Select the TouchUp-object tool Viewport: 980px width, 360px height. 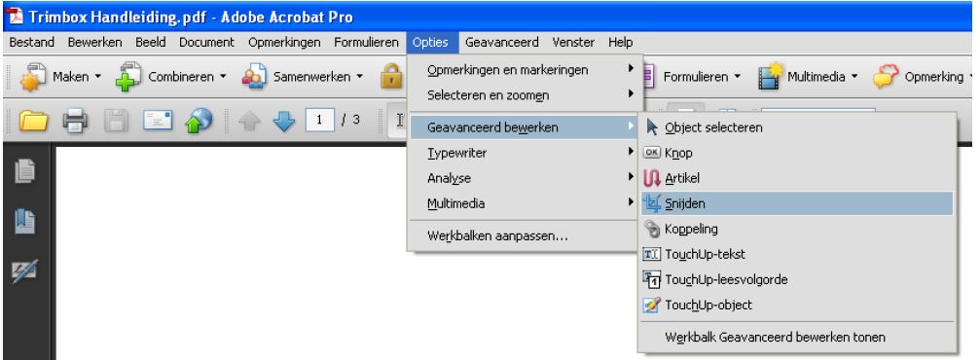pos(797,306)
